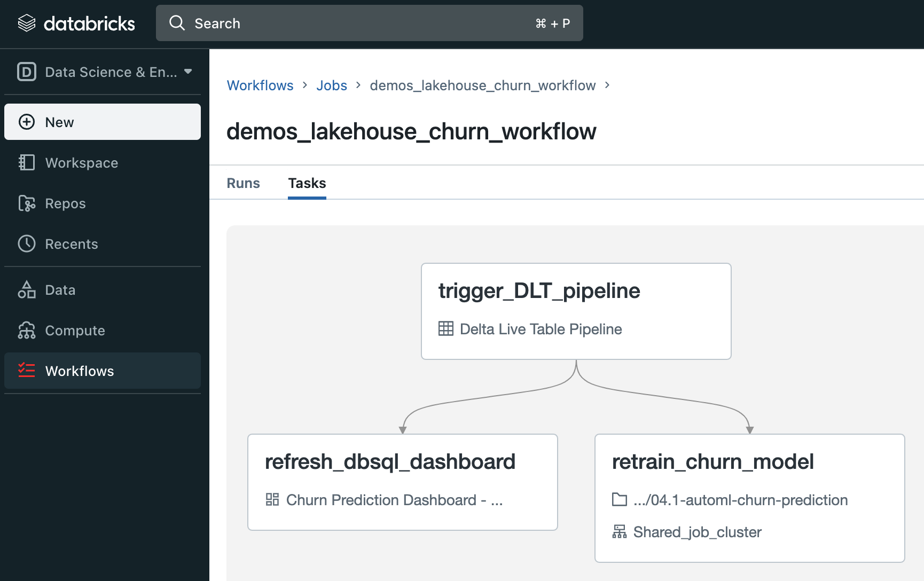The height and width of the screenshot is (581, 924).
Task: Click the Data shapes icon
Action: coord(27,289)
